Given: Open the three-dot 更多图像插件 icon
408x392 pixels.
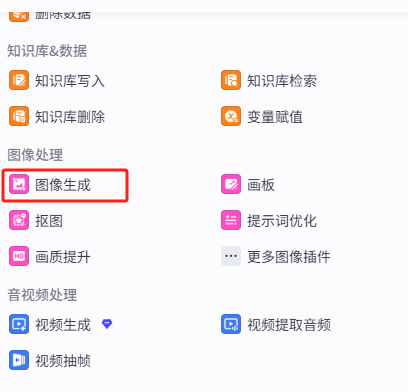Looking at the screenshot, I should point(231,256).
